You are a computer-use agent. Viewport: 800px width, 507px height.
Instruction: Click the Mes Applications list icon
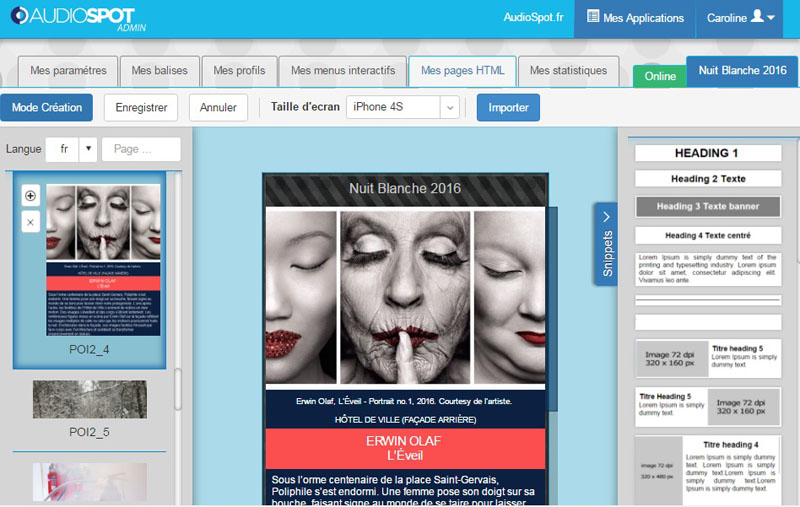[592, 16]
